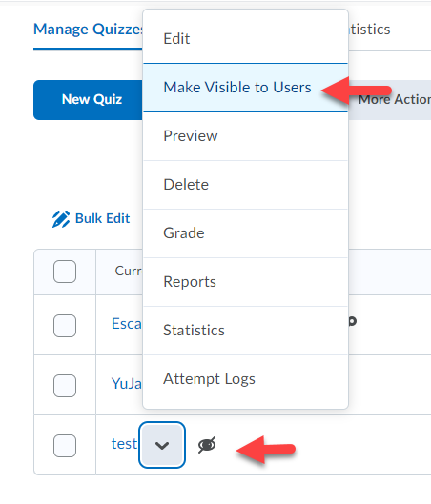Open the More Actions dropdown button
Image resolution: width=431 pixels, height=504 pixels.
pos(390,100)
